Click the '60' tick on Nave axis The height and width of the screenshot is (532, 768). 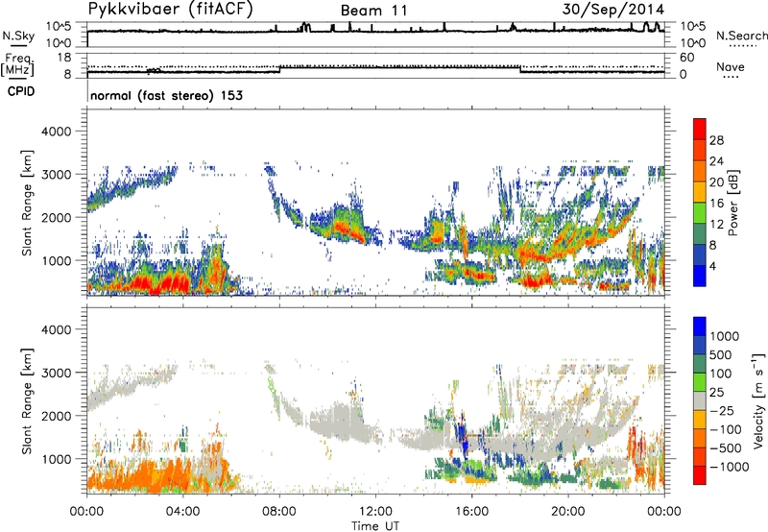686,58
